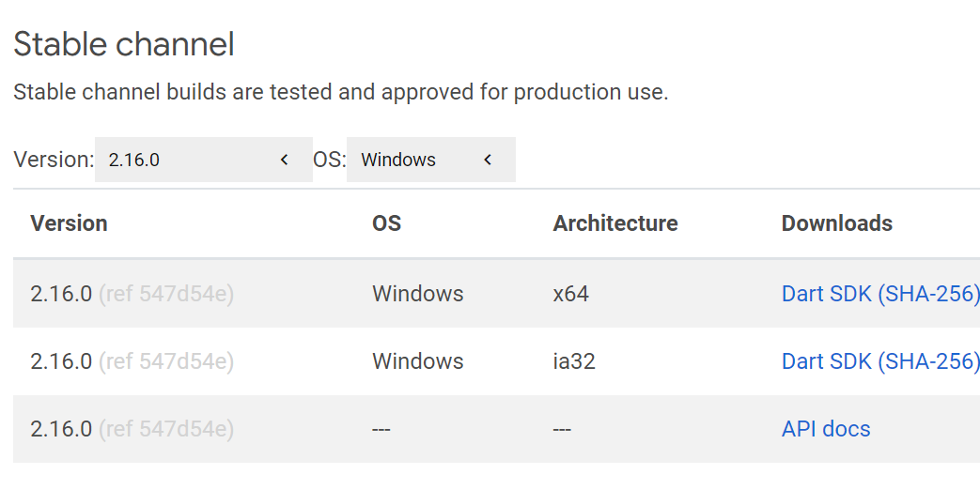Screen dimensions: 980x490
Task: Click the chevron arrow in the Version selector
Action: tap(284, 160)
